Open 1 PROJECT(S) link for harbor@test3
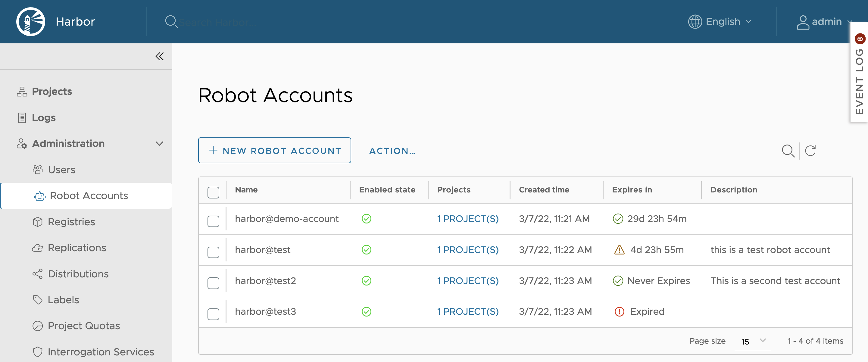 (468, 312)
